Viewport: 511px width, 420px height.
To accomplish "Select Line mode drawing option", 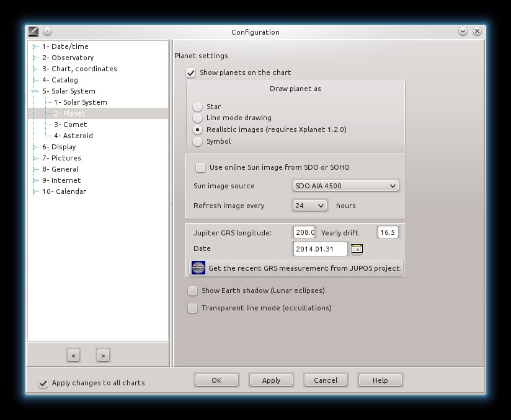I will (x=197, y=118).
